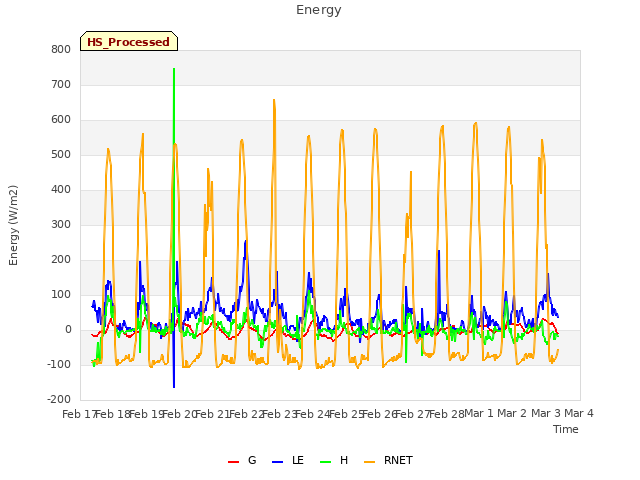Click the Mar 3 x-axis label

(546, 413)
